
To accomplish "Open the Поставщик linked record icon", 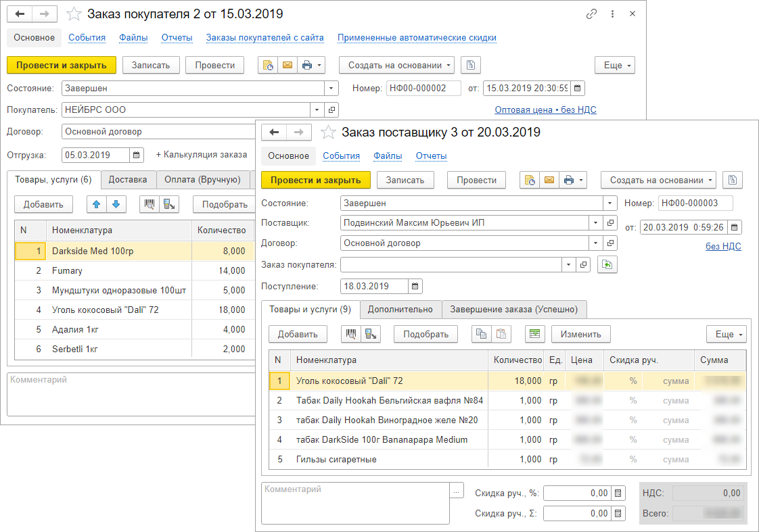I will [x=610, y=223].
